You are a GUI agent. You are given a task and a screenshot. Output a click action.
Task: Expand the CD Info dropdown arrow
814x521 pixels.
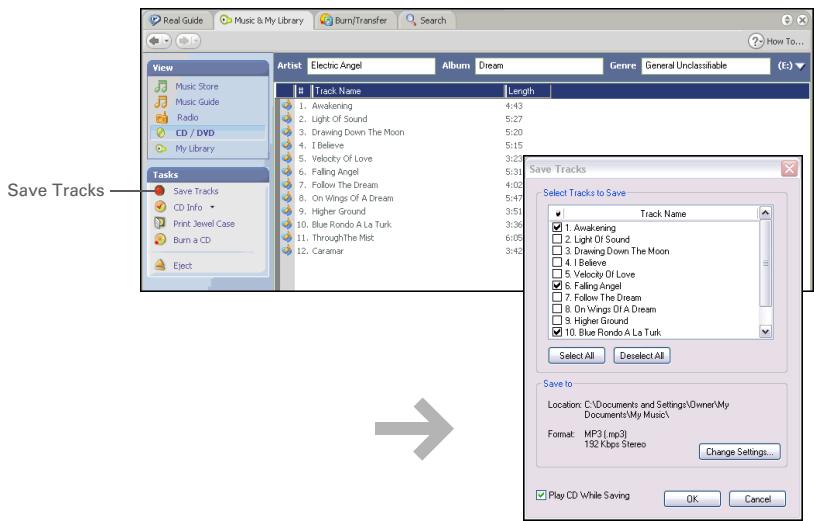[212, 207]
